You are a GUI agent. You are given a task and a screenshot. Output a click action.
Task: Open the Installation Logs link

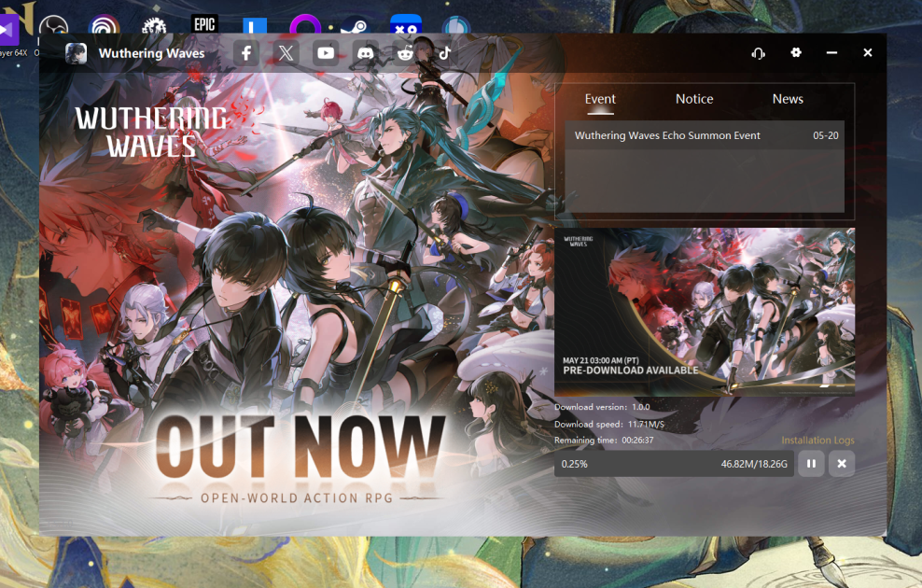(x=817, y=440)
